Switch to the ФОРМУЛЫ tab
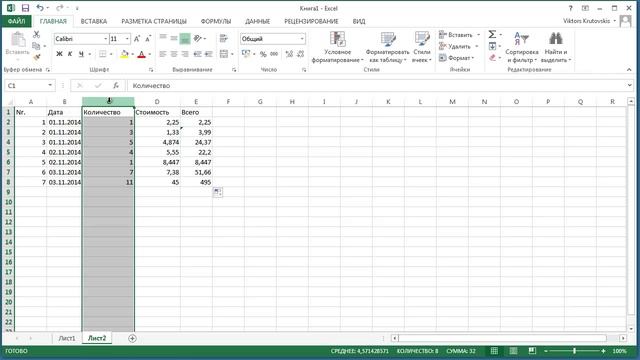640x360 pixels. pyautogui.click(x=216, y=21)
